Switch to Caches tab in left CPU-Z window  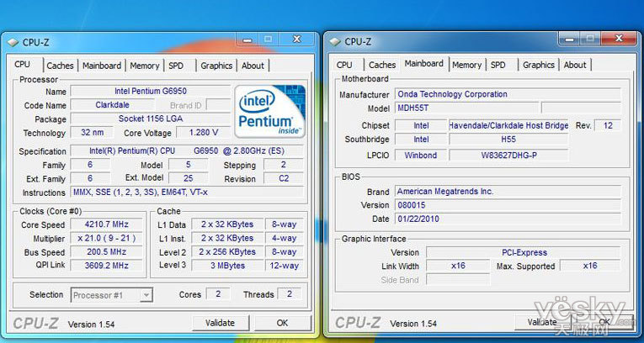tap(60, 66)
